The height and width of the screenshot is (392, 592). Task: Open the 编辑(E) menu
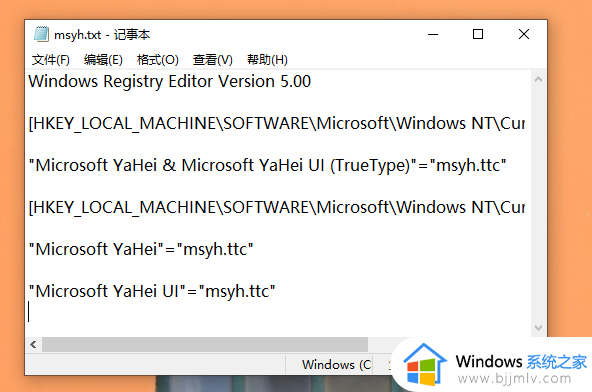tap(103, 60)
